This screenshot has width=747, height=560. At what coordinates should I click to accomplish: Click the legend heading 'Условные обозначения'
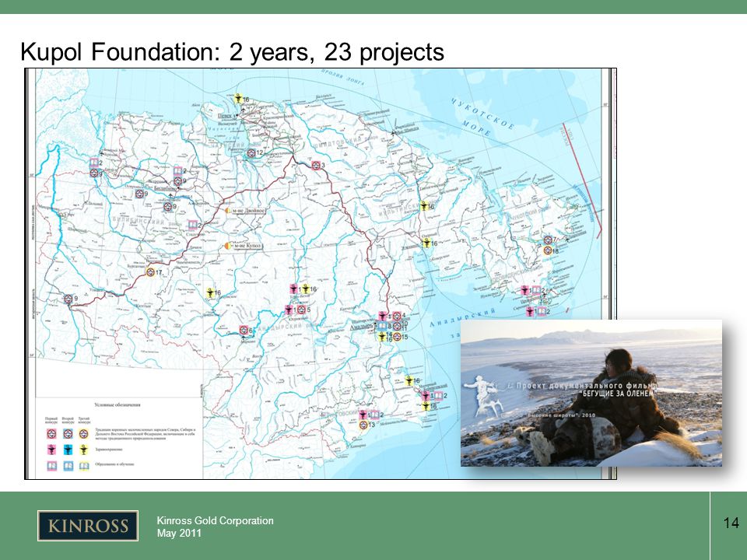click(x=117, y=404)
